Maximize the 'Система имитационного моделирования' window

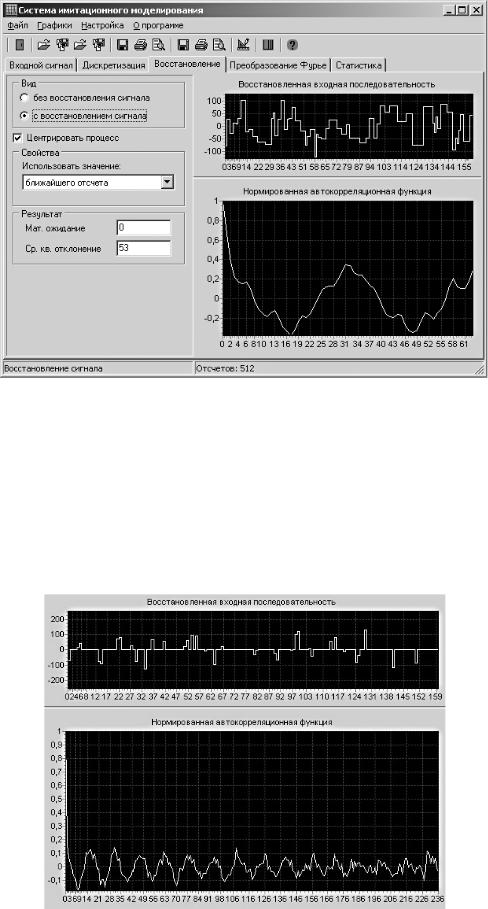click(462, 10)
